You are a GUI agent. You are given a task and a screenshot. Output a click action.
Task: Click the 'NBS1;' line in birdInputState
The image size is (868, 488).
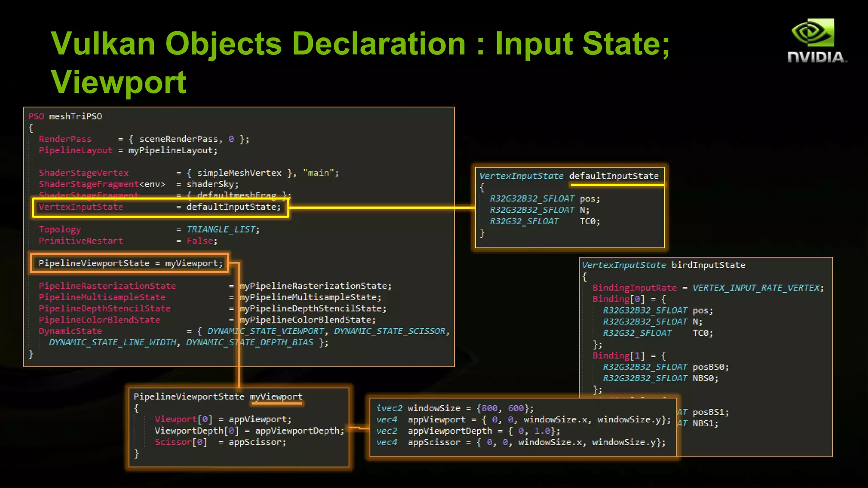tap(698, 423)
